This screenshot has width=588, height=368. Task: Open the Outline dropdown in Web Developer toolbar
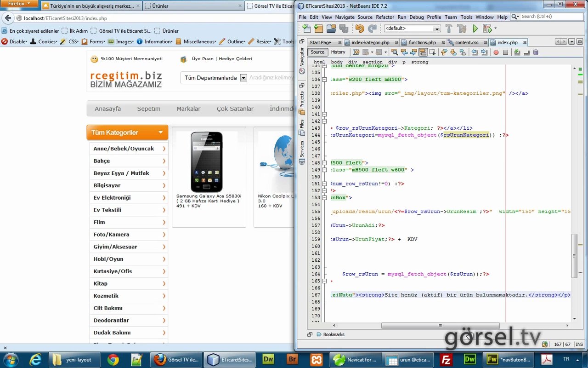232,41
